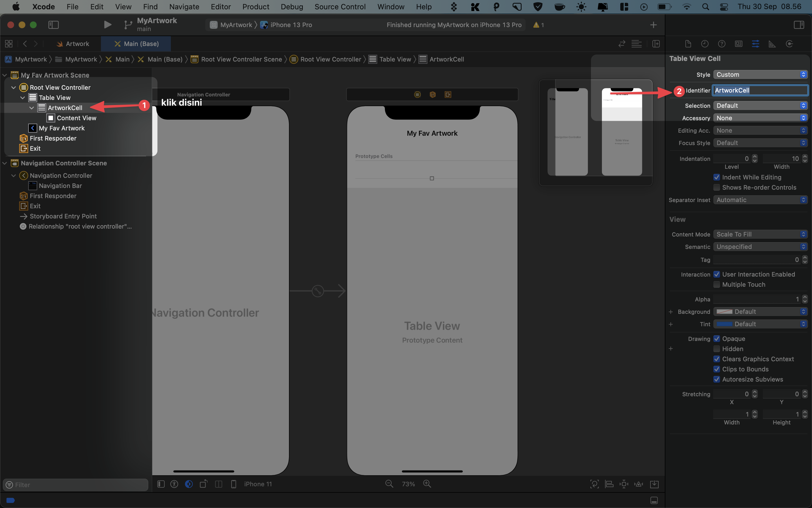Screen dimensions: 812x508
Task: Open the Library with plus button
Action: [x=653, y=25]
